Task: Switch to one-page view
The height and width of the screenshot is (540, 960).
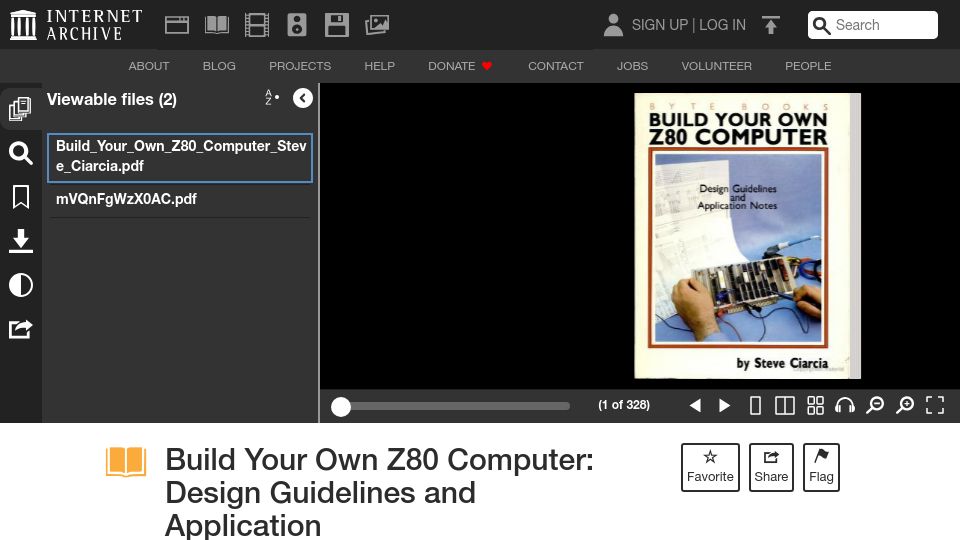Action: point(755,405)
